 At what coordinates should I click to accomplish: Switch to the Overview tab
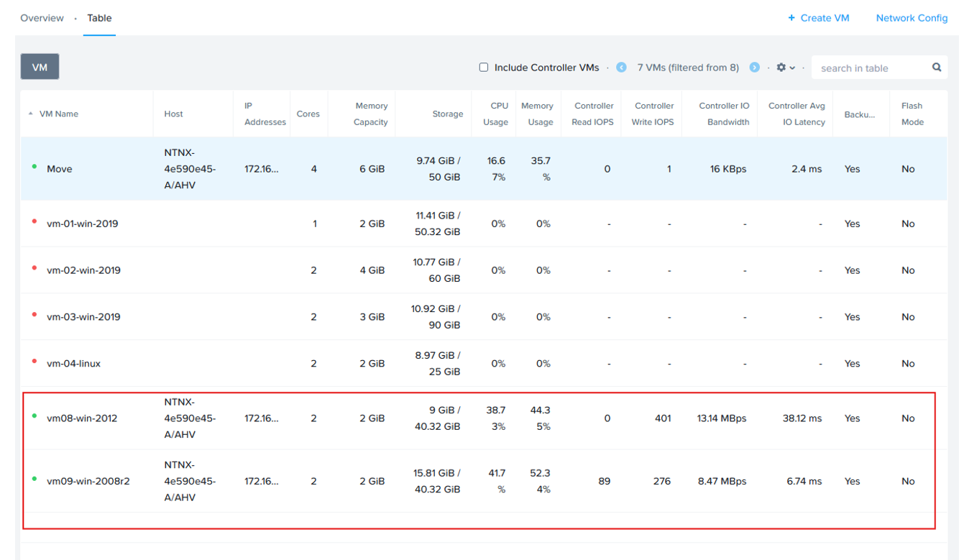click(42, 18)
